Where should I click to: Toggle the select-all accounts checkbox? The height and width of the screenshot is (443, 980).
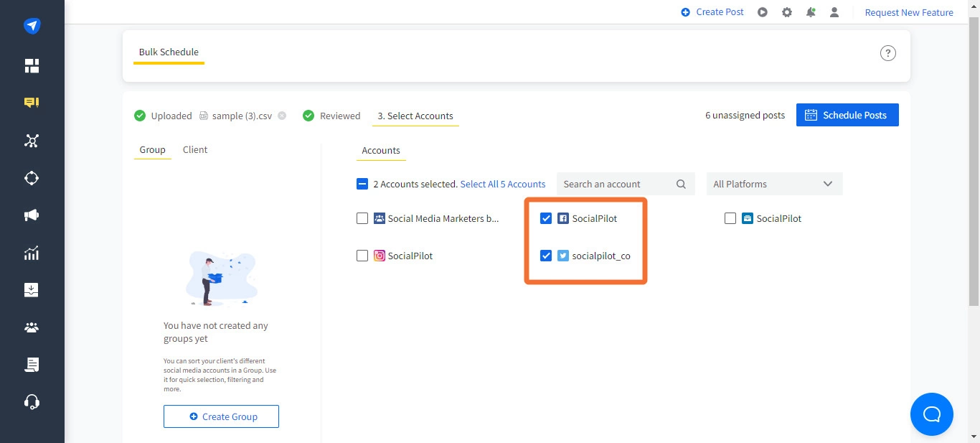click(x=362, y=184)
